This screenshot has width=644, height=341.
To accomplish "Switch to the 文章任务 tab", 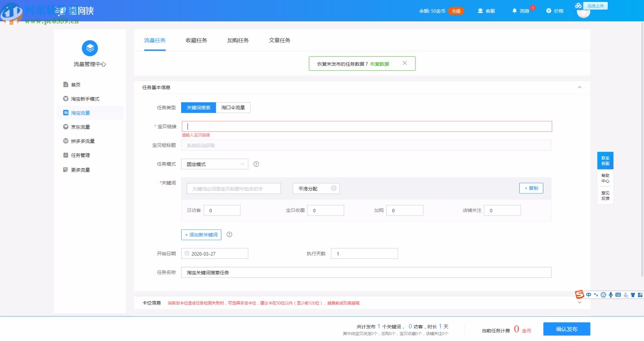I will [x=280, y=40].
